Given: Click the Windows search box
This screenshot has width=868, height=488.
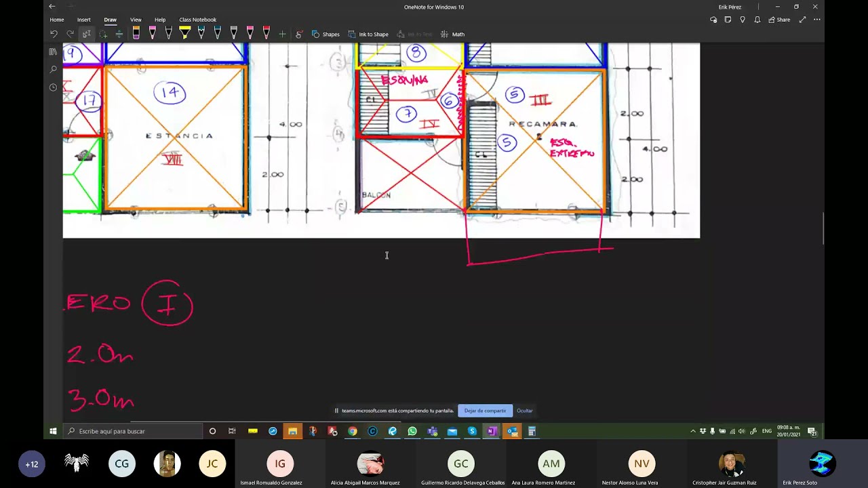Looking at the screenshot, I should coord(133,431).
